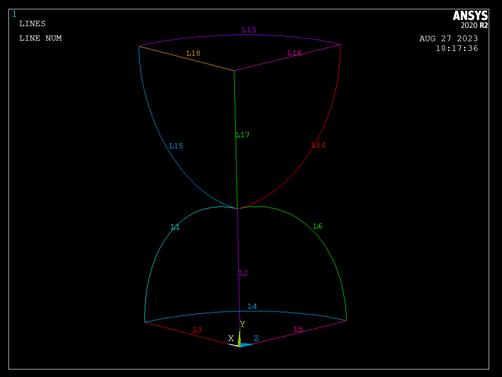Click the Y axis label of the triad

242,324
